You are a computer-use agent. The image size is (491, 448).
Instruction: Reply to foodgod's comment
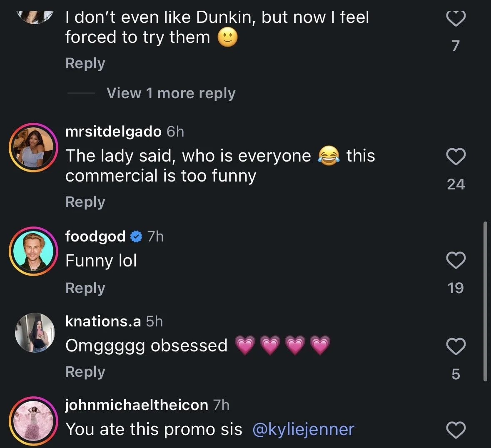85,289
